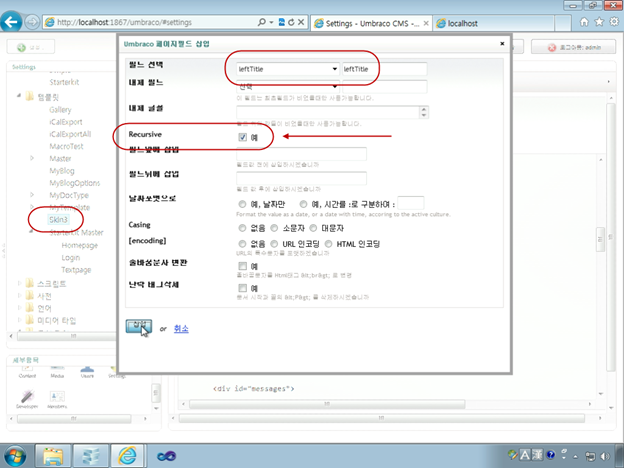624x468 pixels.
Task: Click the insert button left of 'or'
Action: (138, 326)
